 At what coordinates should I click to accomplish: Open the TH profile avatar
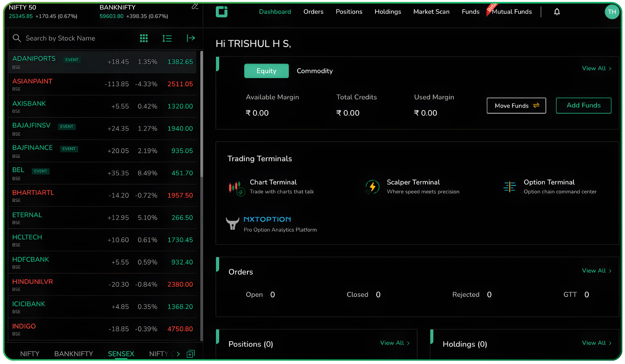(x=612, y=12)
